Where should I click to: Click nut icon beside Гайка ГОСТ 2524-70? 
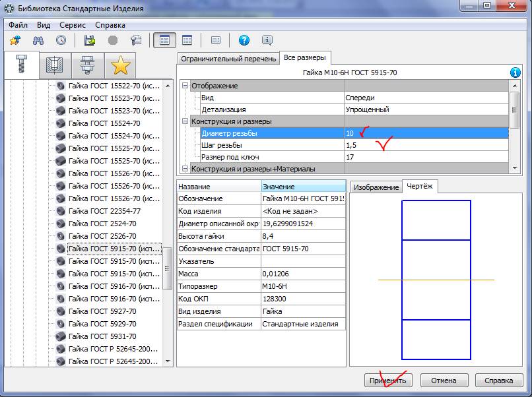pos(60,224)
